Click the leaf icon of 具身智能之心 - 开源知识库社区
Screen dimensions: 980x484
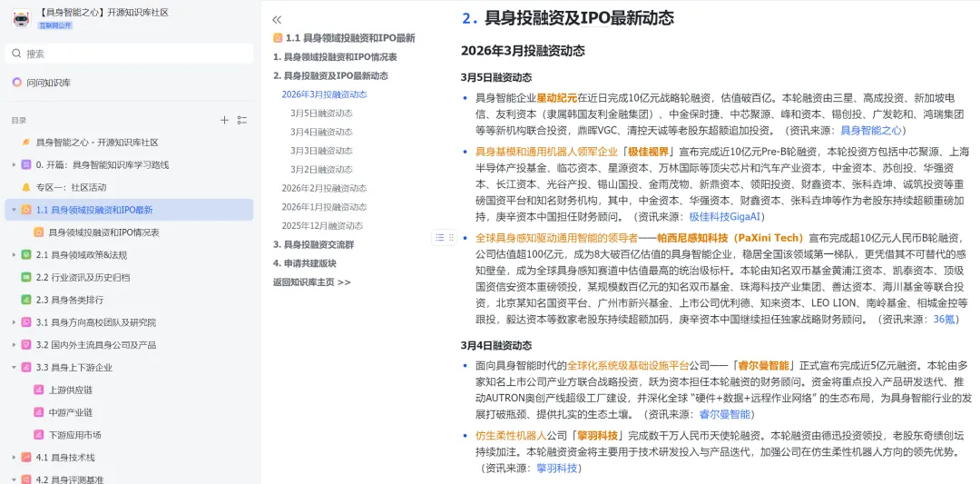point(26,143)
